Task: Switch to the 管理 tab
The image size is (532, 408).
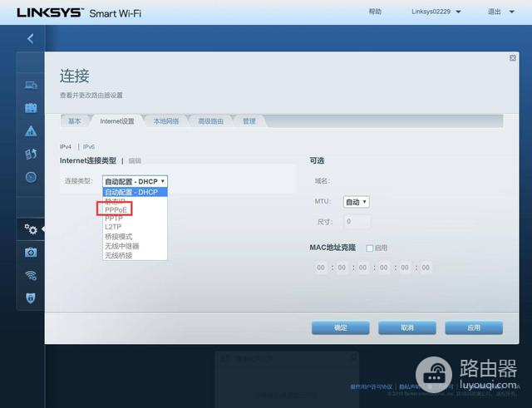Action: [x=249, y=121]
